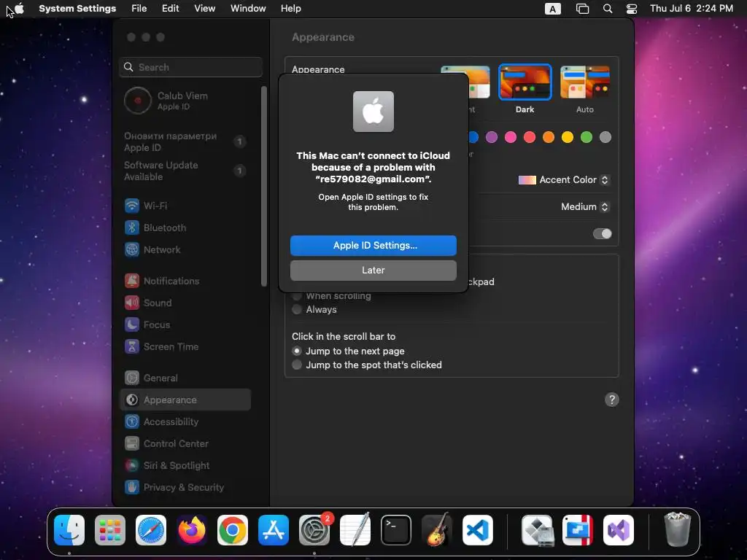Viewport: 747px width, 560px height.
Task: Open Accent Color highlight dropdown
Action: point(564,180)
